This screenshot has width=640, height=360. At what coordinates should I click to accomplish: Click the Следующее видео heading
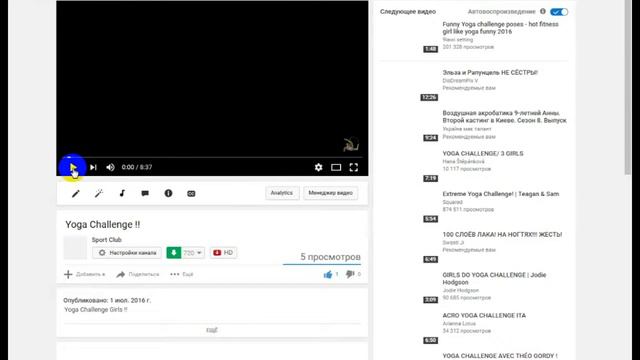coord(408,11)
